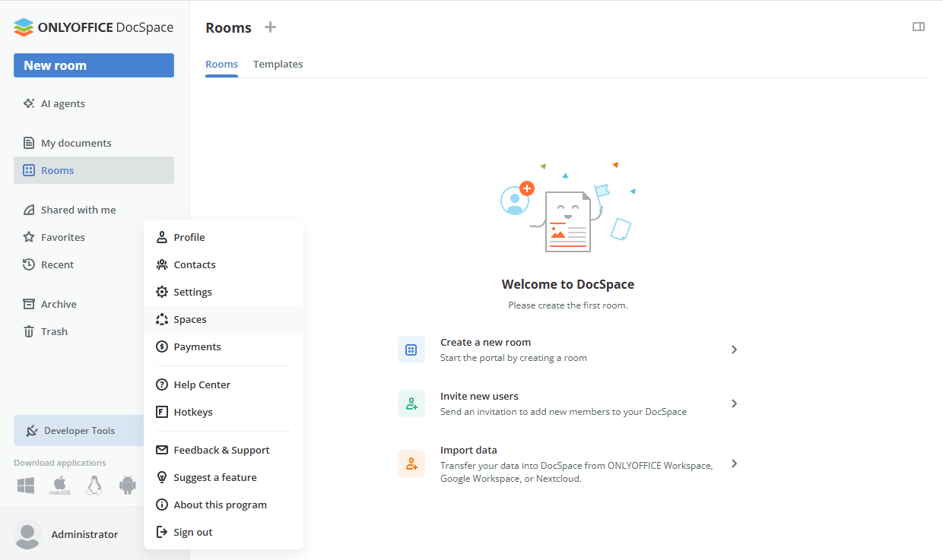The width and height of the screenshot is (943, 560).
Task: Create a new room using the plus icon
Action: tap(270, 27)
